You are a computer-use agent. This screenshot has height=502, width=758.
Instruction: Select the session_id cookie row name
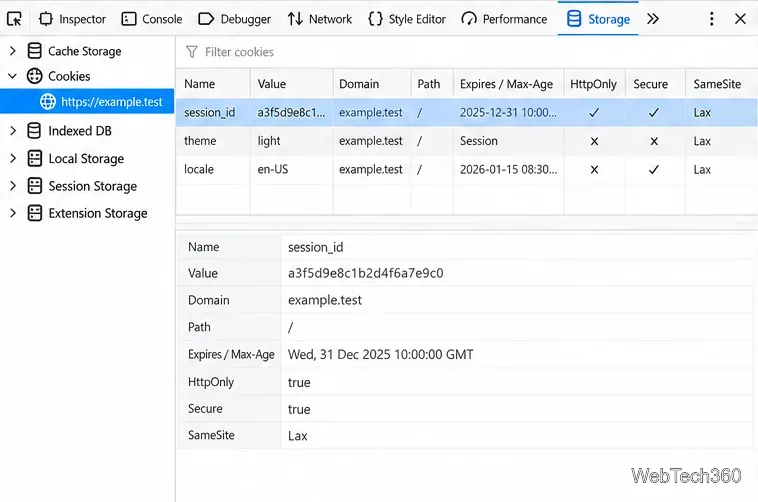[209, 112]
